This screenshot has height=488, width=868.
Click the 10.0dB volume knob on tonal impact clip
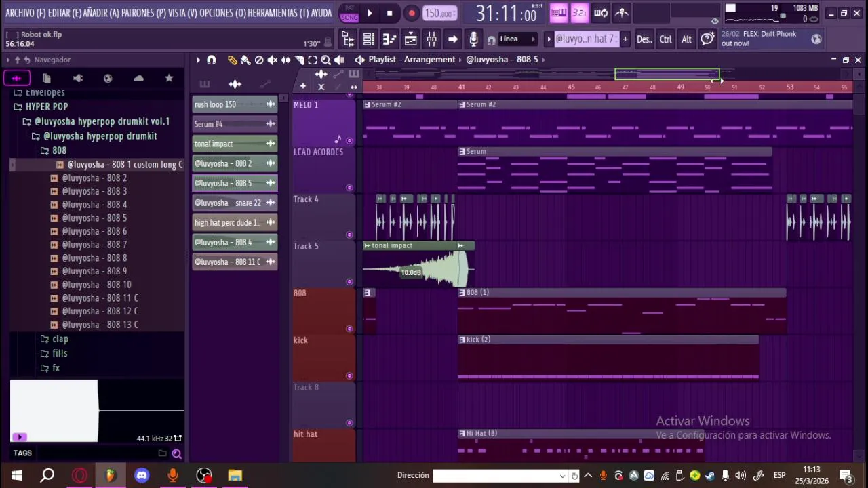point(411,272)
